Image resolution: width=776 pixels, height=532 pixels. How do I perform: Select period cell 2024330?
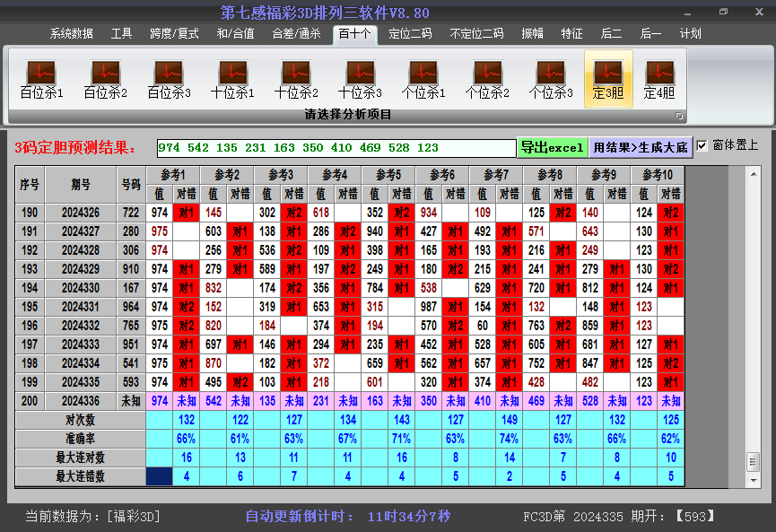(x=81, y=288)
